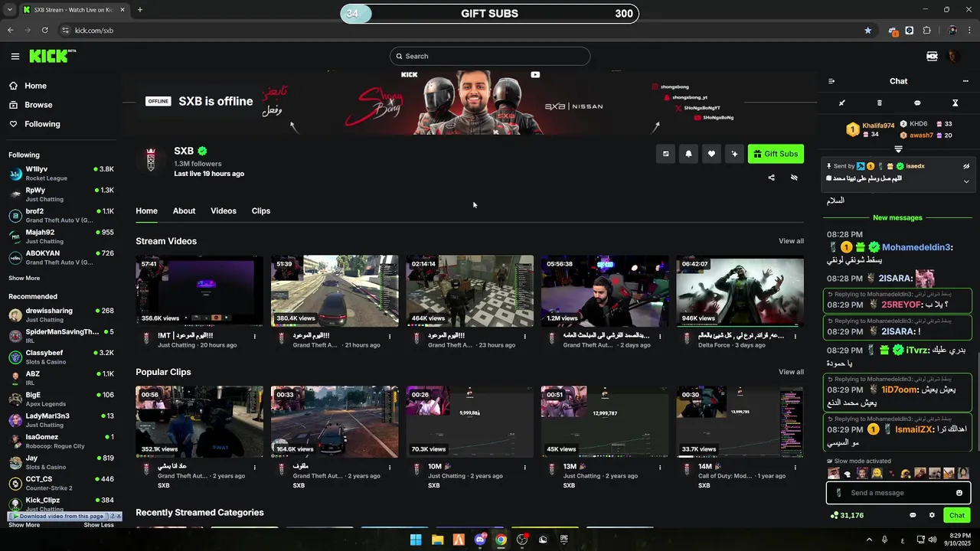The height and width of the screenshot is (551, 980).
Task: Open options for 14M clip
Action: click(795, 467)
